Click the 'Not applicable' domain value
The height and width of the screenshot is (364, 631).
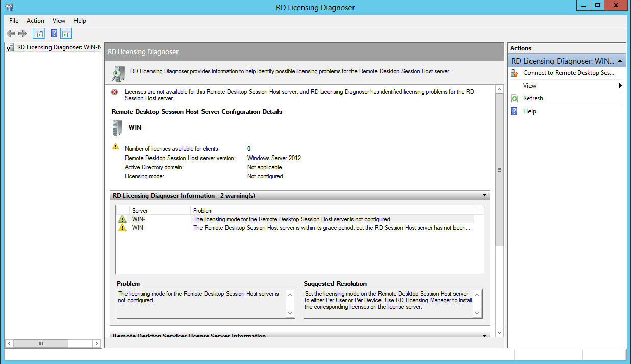pyautogui.click(x=264, y=167)
